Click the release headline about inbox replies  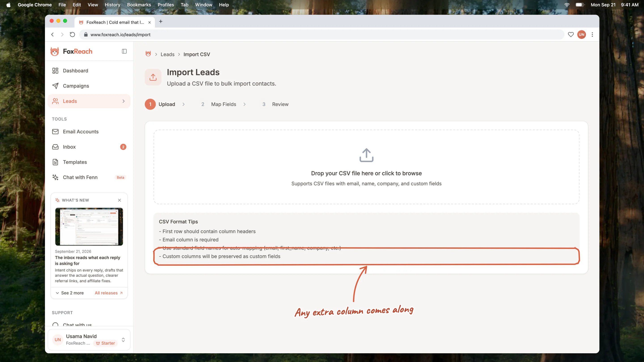(x=87, y=260)
